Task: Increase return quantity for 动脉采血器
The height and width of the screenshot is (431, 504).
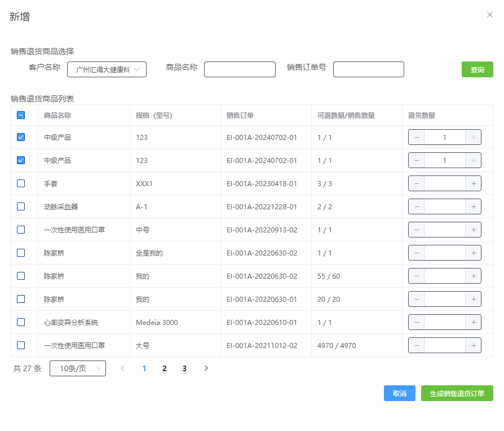Action: point(473,206)
